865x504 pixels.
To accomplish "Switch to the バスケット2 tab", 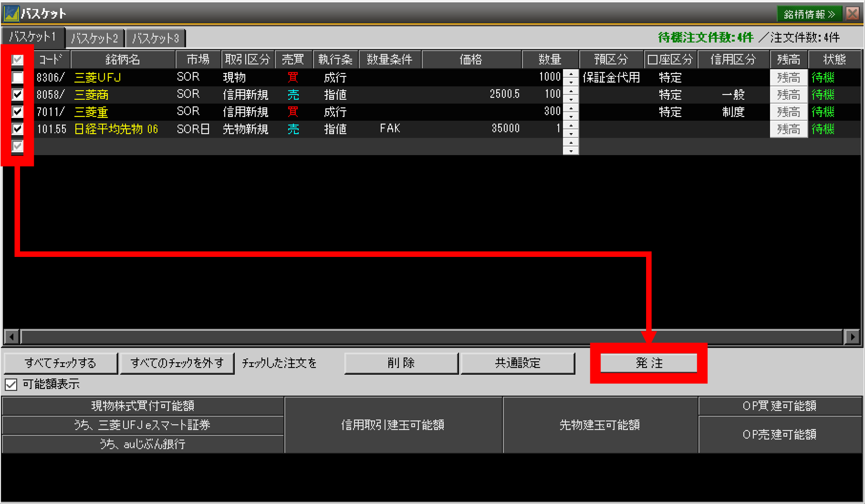I will tap(95, 38).
